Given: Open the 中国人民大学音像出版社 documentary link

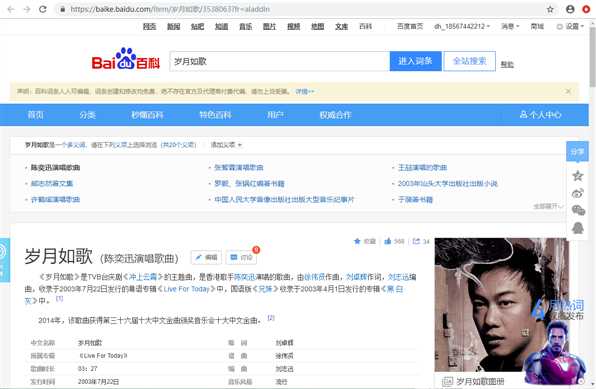Looking at the screenshot, I should click(284, 199).
